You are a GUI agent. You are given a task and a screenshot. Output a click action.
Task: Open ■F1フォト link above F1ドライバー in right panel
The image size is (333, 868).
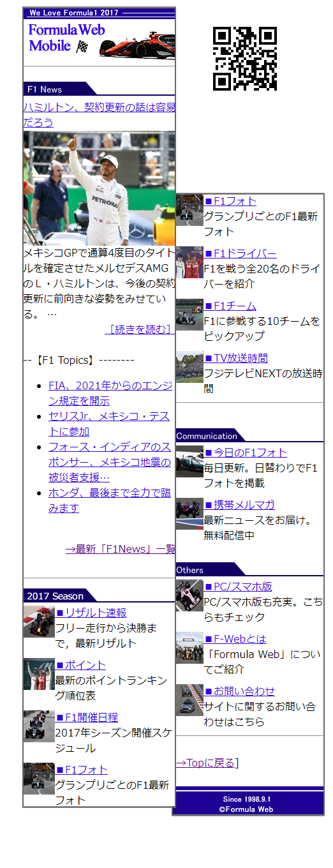click(x=230, y=201)
